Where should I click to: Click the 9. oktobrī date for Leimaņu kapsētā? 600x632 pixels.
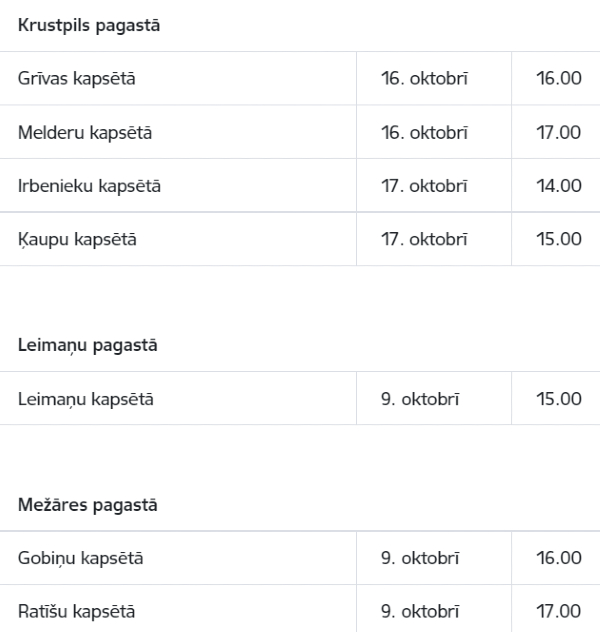(x=420, y=399)
